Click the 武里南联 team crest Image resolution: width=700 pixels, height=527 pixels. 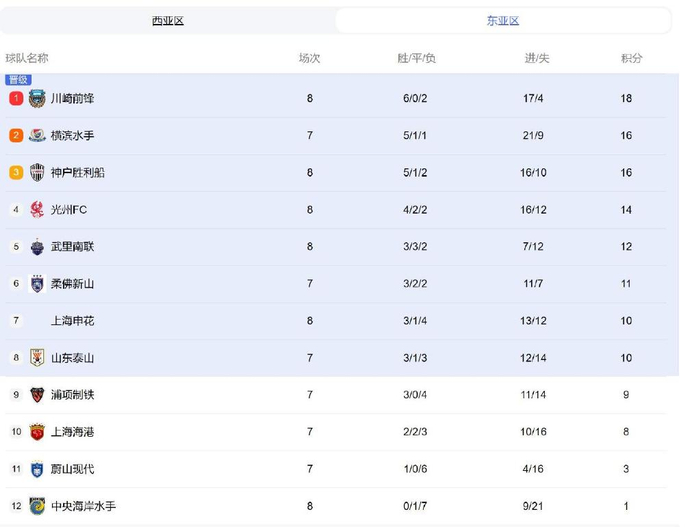37,246
